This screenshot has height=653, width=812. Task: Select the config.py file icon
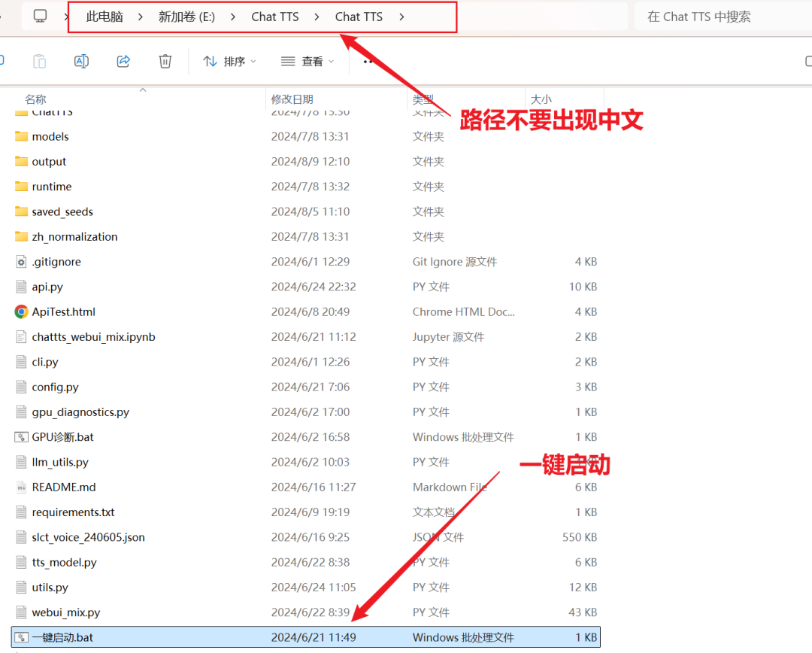[x=21, y=387]
